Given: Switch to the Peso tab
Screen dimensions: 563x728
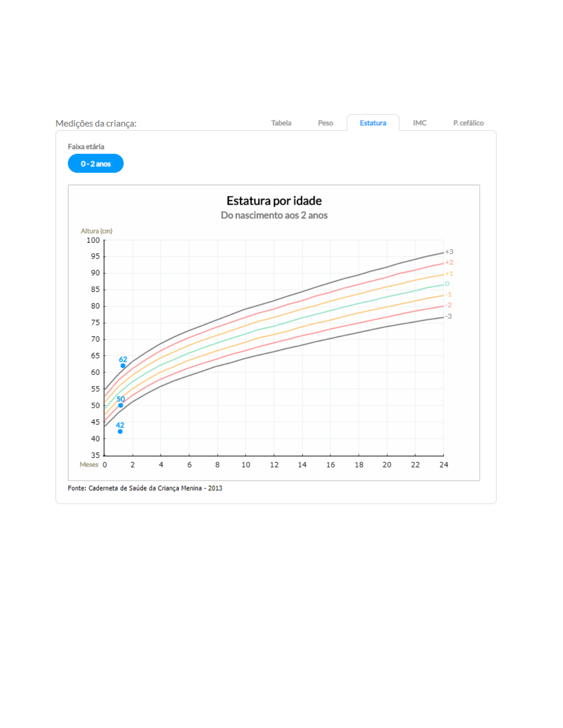Looking at the screenshot, I should (x=325, y=123).
